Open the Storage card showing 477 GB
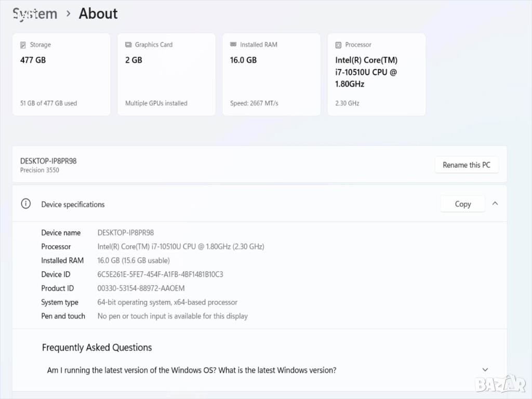 click(61, 74)
